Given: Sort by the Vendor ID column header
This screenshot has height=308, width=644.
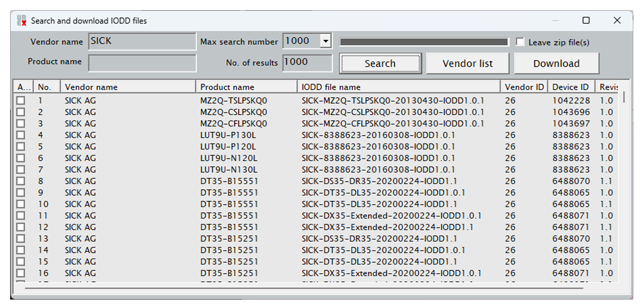Looking at the screenshot, I should click(x=524, y=87).
